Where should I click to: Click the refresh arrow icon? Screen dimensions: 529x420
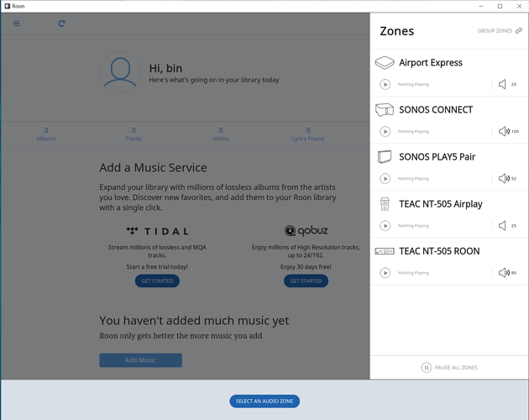click(x=62, y=24)
